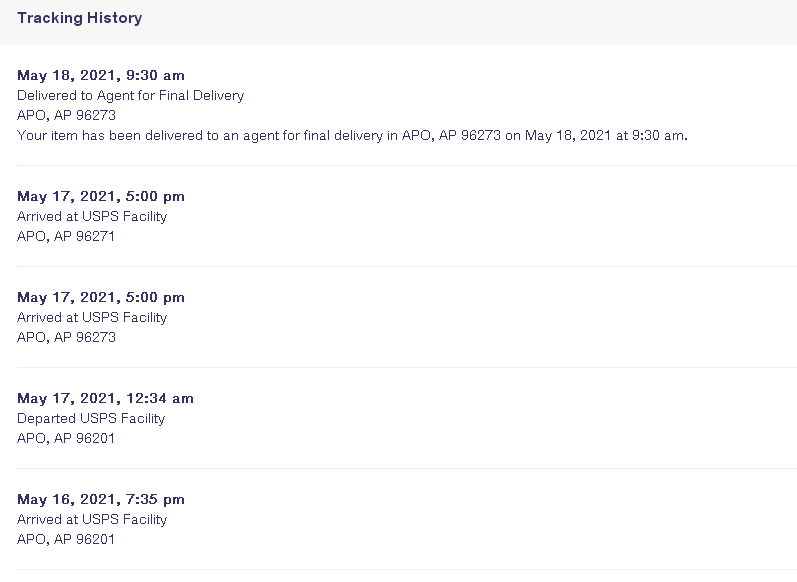Click the gray Tracking History header bar
This screenshot has height=582, width=797.
pos(398,22)
